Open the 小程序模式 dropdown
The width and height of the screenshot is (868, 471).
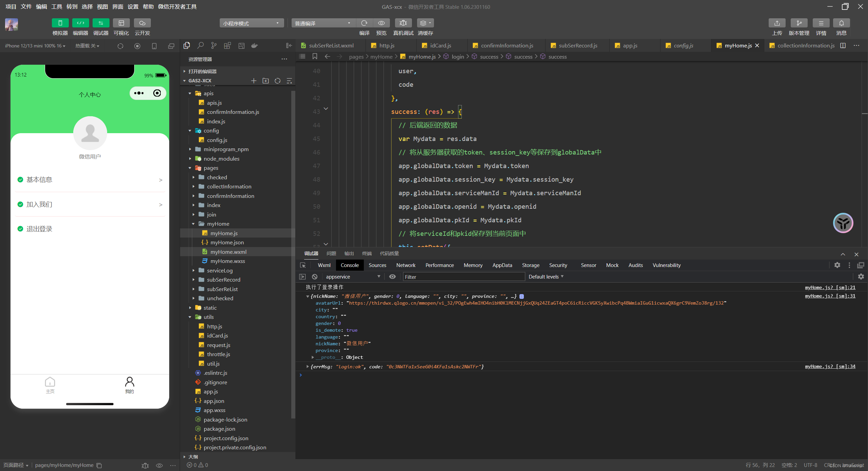(251, 23)
